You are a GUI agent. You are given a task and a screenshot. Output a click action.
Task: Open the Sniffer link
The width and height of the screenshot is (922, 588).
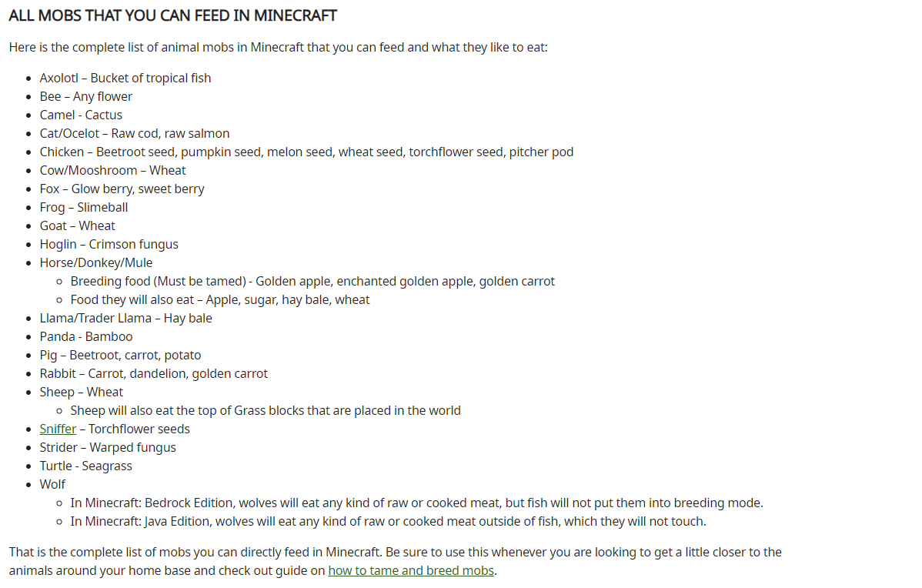[58, 429]
